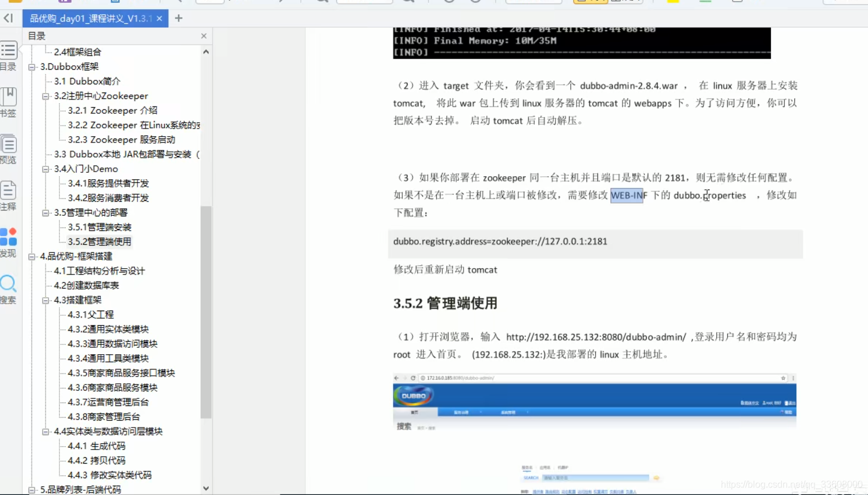Go to entry 4.3.3通用数据访问模块

112,344
